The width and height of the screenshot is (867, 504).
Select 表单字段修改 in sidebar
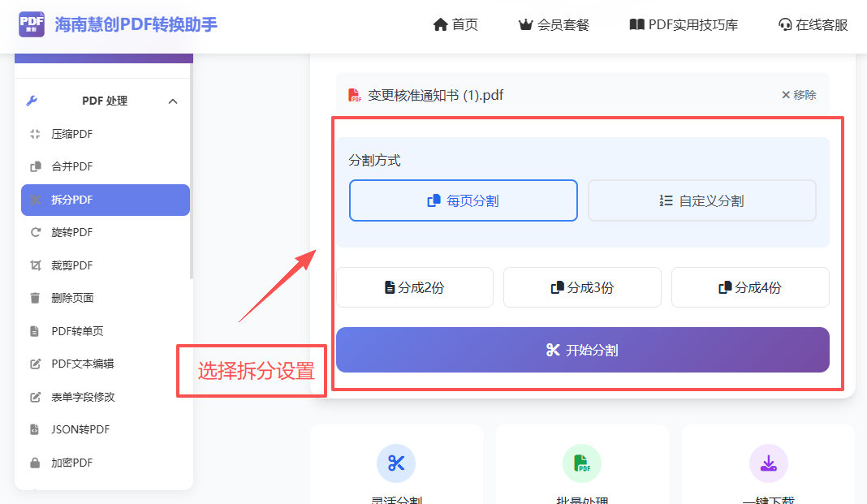[x=105, y=397]
